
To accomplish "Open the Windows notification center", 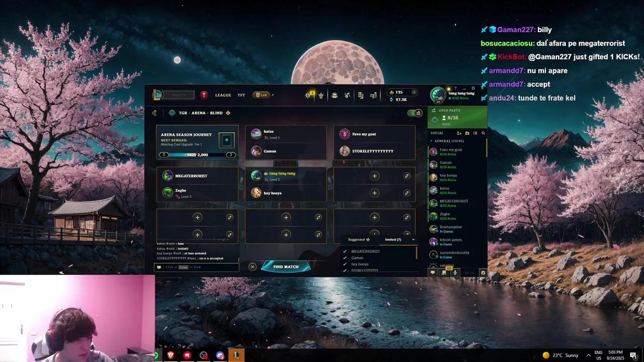I will (x=633, y=355).
